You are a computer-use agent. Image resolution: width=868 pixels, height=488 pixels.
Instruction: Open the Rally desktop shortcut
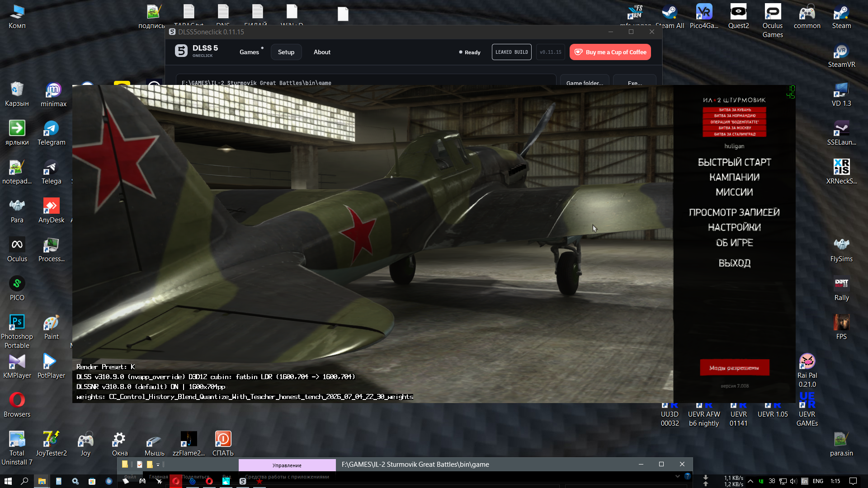841,289
